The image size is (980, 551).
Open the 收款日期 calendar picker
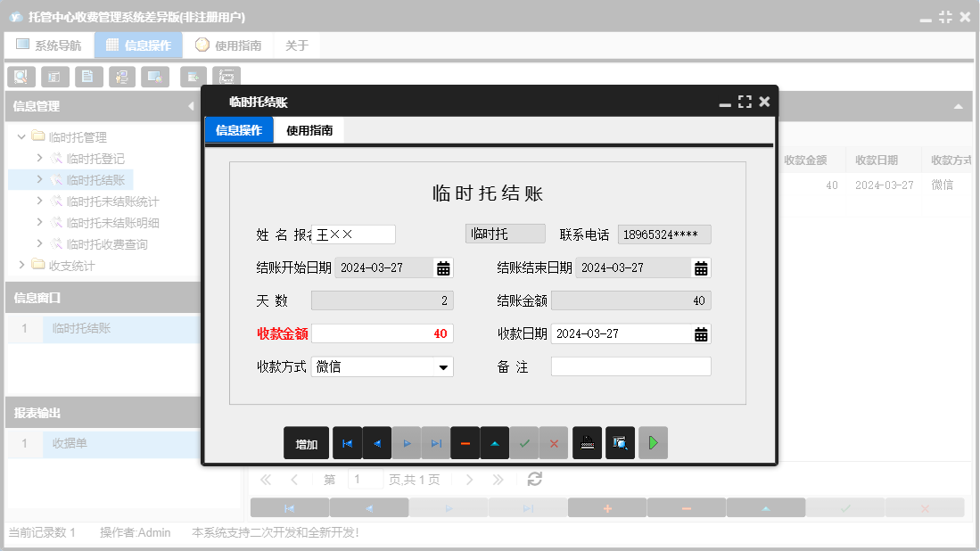pyautogui.click(x=702, y=333)
